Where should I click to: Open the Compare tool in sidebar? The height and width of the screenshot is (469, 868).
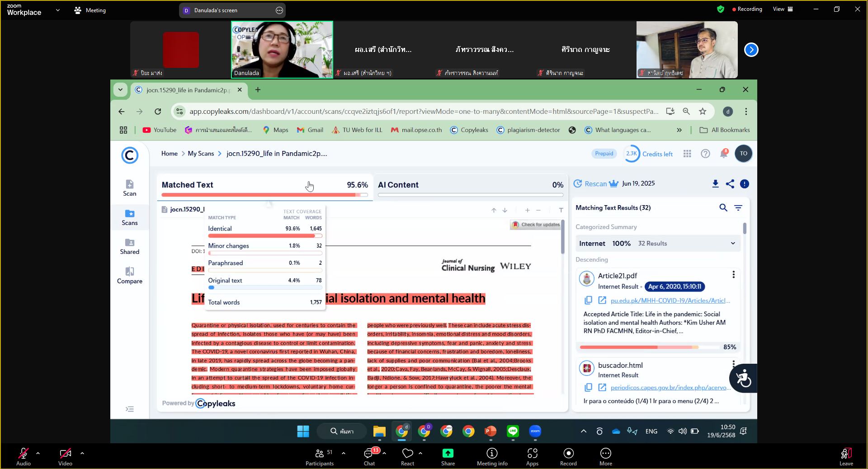(x=129, y=276)
